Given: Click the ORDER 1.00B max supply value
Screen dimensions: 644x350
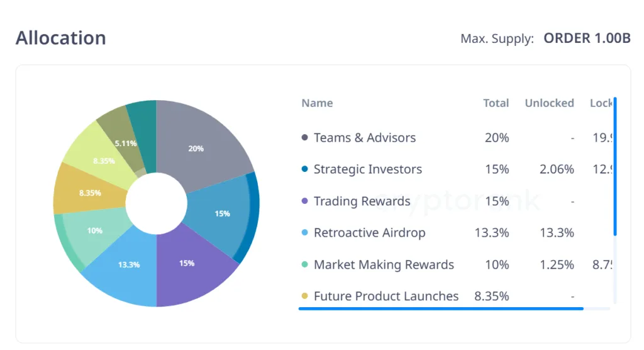Looking at the screenshot, I should click(587, 38).
